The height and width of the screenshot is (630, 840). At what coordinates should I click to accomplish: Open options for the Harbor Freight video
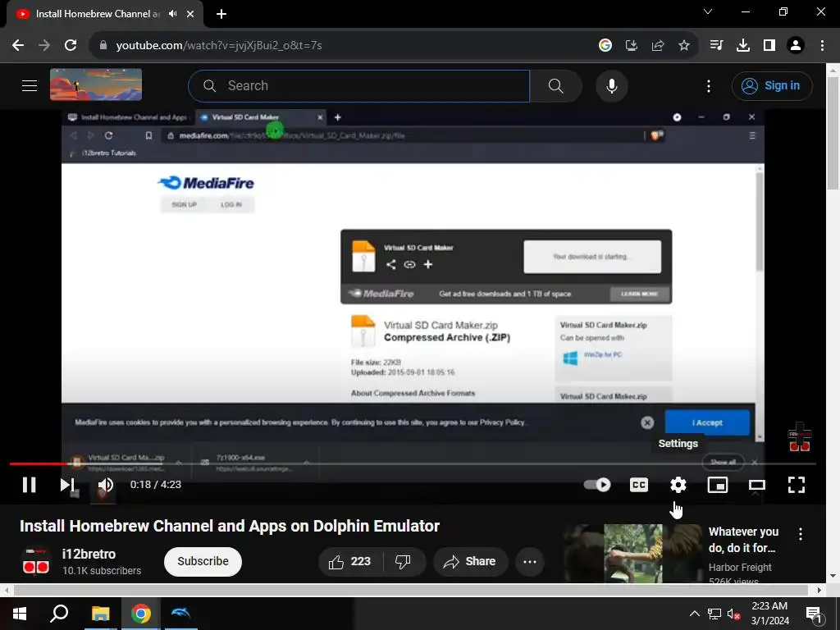(801, 533)
